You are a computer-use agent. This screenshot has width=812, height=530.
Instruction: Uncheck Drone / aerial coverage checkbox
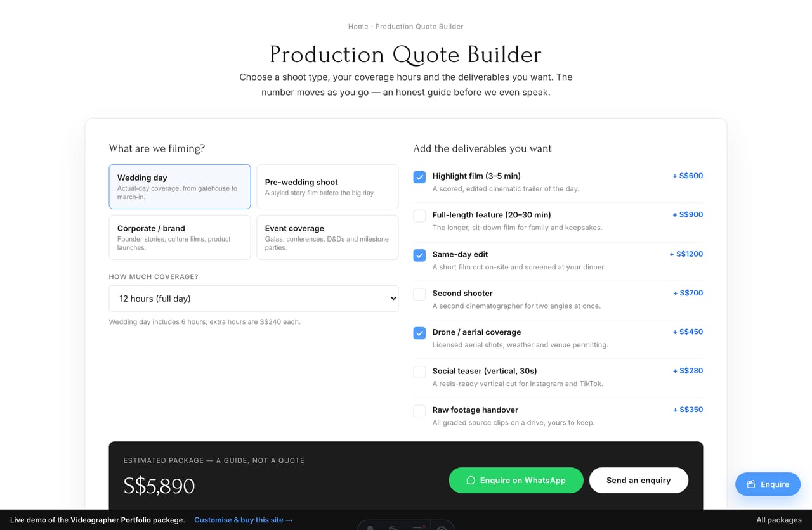coord(419,333)
